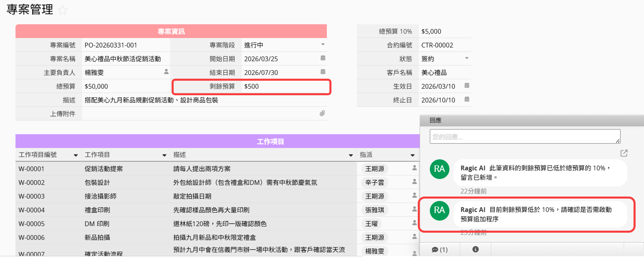Open calendar picker for 生效日

467,85
